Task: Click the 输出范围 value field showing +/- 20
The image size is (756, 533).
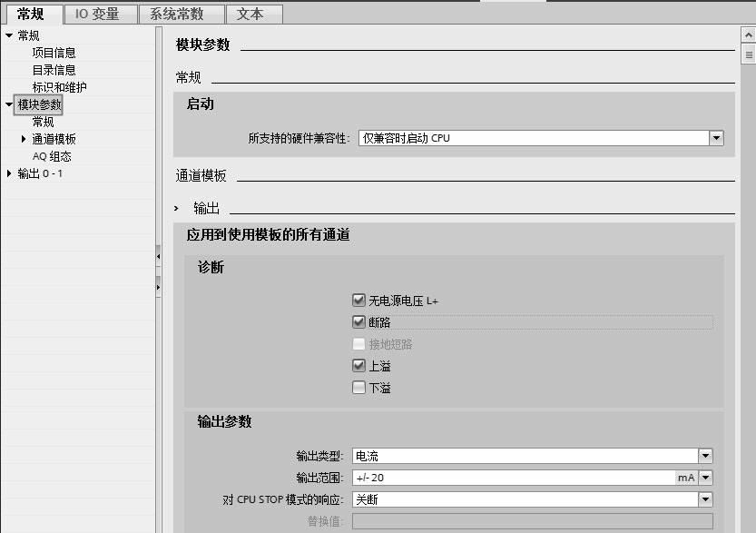Action: point(514,478)
